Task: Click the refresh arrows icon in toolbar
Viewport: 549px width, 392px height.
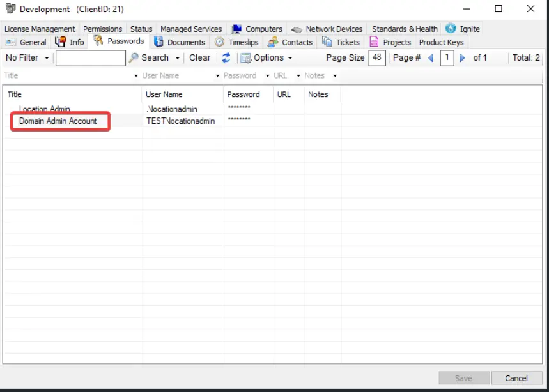Action: tap(226, 57)
